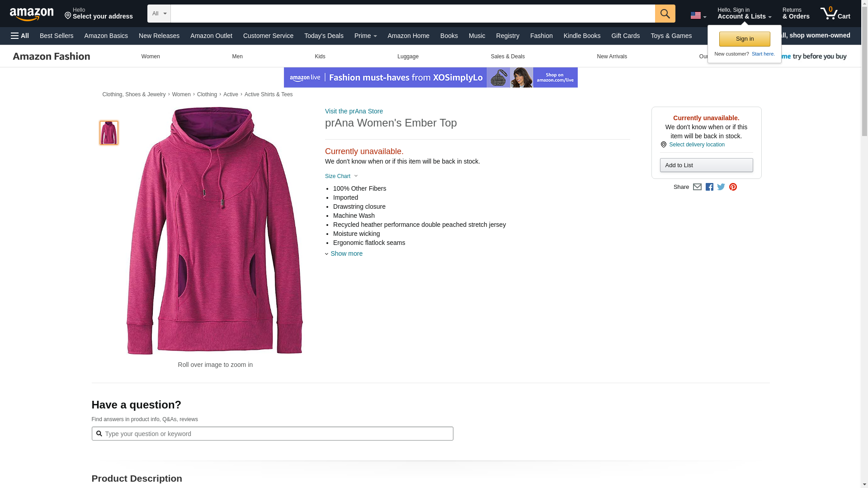Select the Luggage fashion category
868x488 pixels.
pos(408,56)
